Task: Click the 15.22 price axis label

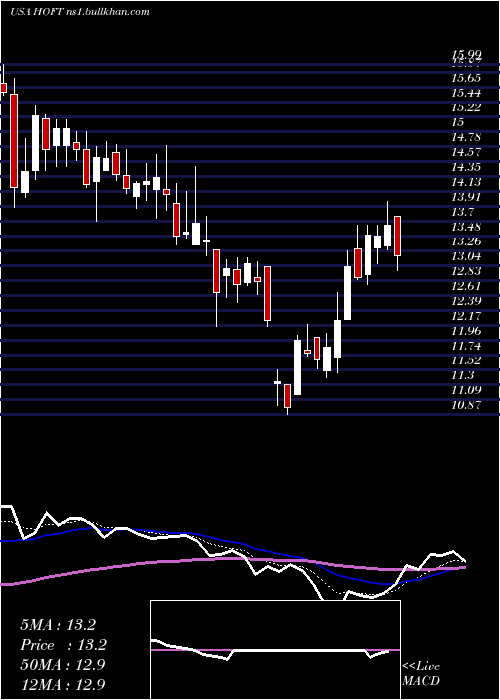Action: [466, 107]
